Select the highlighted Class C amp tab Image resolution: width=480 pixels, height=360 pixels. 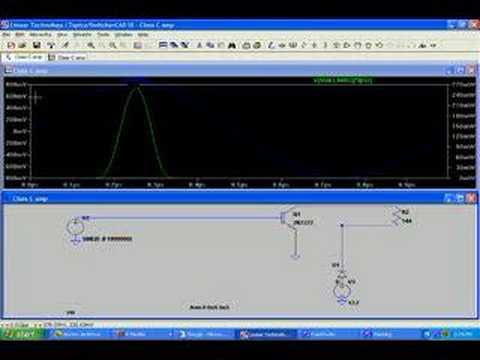pyautogui.click(x=24, y=58)
